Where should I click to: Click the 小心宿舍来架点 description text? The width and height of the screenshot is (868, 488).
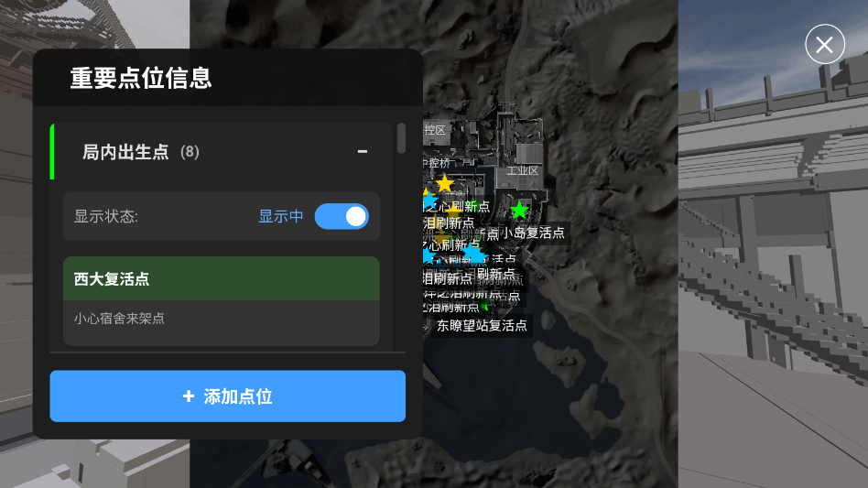tap(119, 319)
